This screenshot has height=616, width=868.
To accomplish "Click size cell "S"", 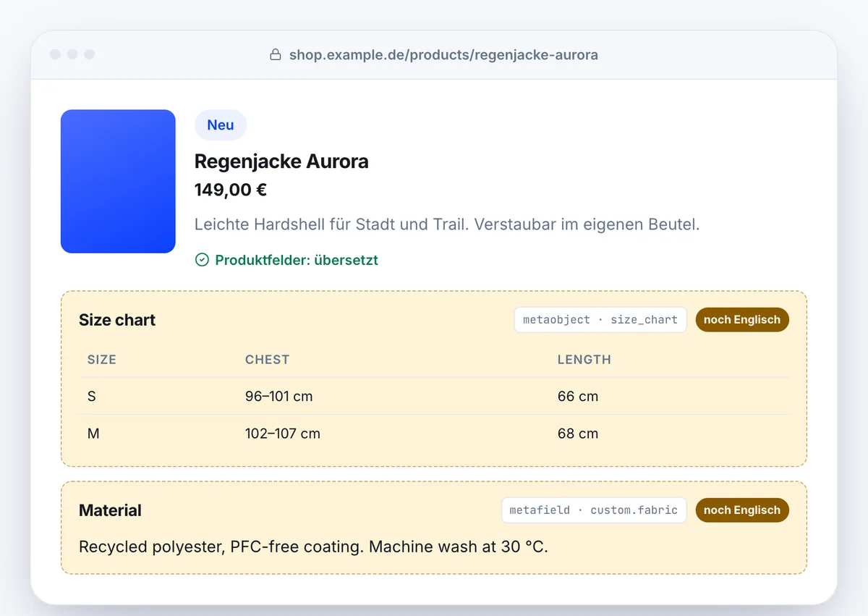I will 92,397.
